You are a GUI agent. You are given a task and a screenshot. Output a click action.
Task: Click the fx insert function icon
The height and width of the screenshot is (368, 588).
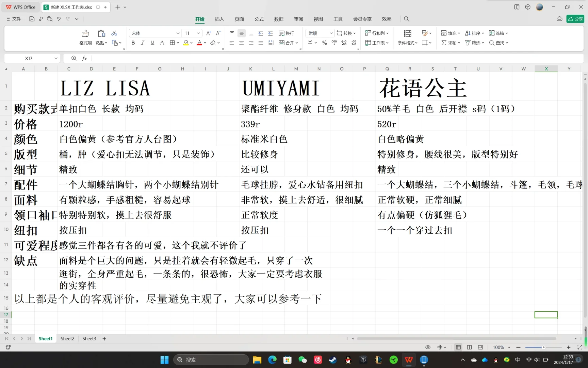point(84,58)
